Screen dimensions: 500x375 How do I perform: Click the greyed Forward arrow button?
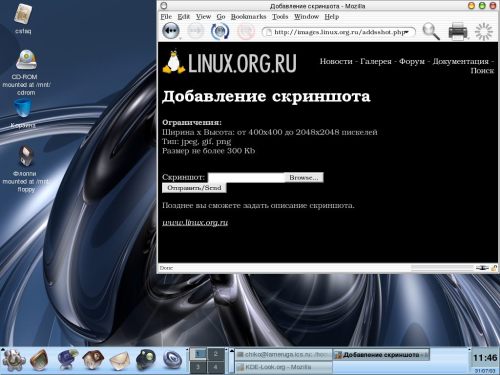[x=196, y=31]
